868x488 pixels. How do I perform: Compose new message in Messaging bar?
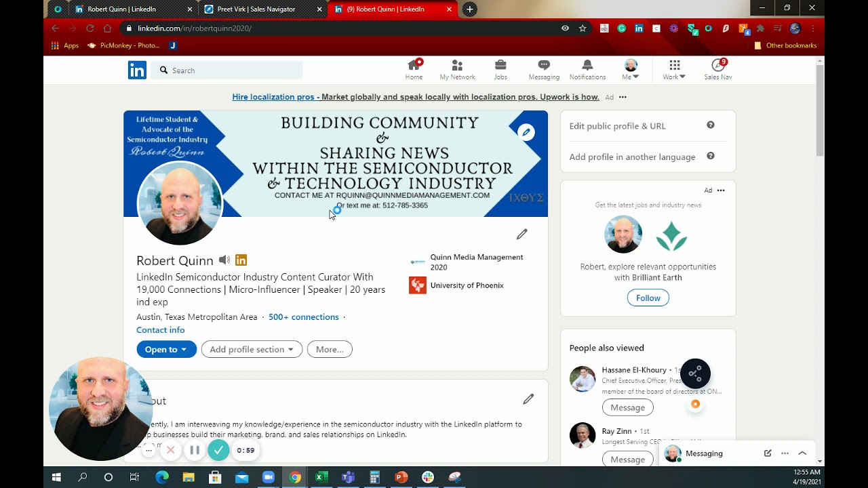click(768, 453)
